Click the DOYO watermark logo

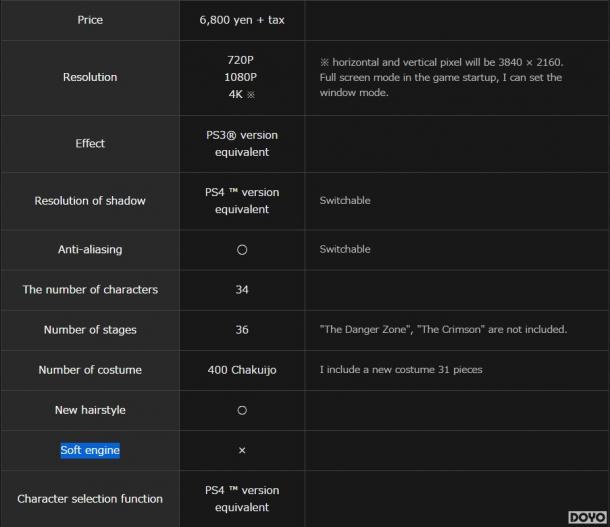click(x=587, y=517)
